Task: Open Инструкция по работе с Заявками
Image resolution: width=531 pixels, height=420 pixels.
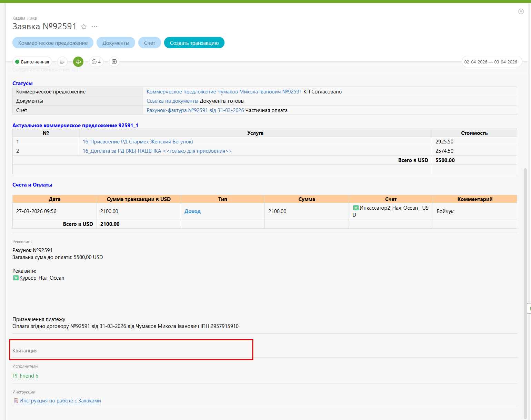Action: pos(60,401)
